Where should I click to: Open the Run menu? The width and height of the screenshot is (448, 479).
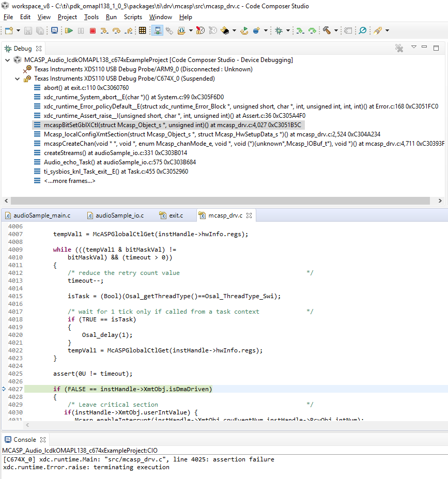tap(111, 17)
